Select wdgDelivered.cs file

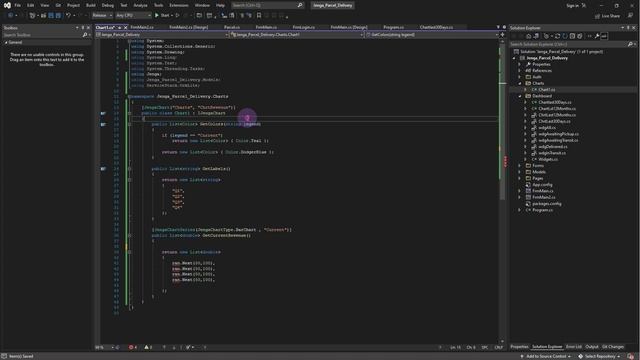click(552, 147)
